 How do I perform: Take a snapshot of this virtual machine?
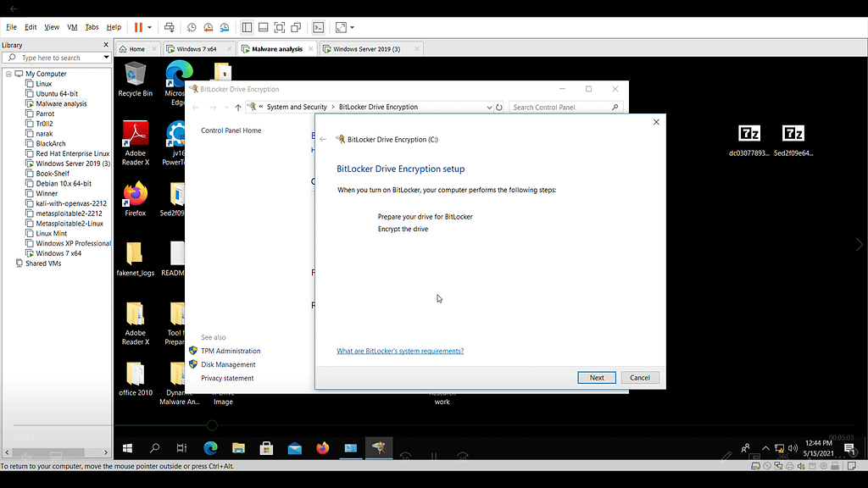(x=192, y=27)
